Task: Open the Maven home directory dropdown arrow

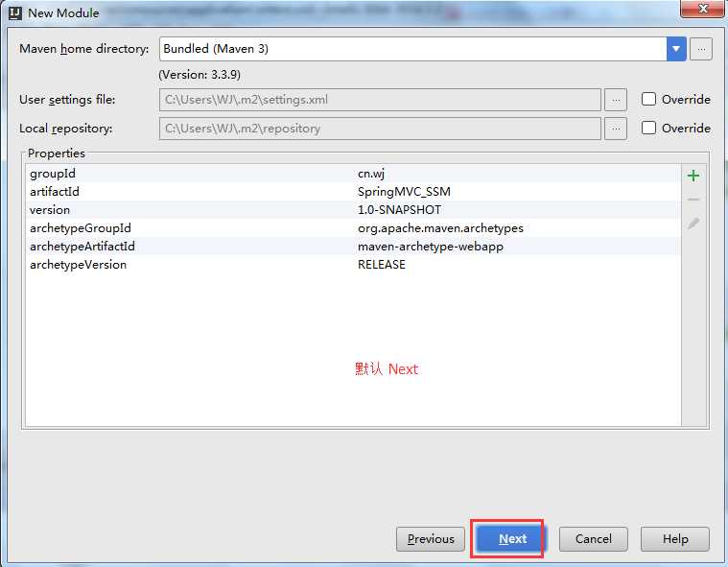Action: coord(676,49)
